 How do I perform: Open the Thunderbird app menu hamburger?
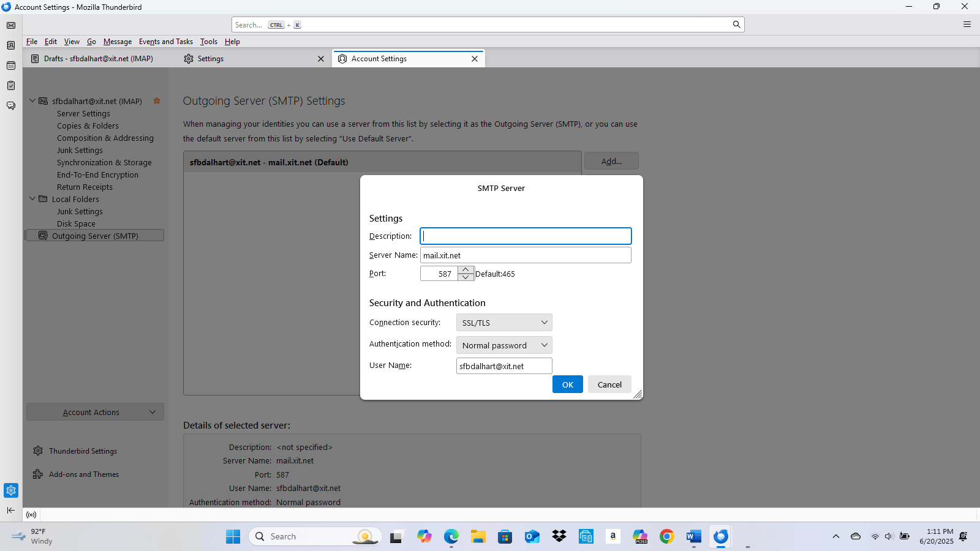(967, 24)
